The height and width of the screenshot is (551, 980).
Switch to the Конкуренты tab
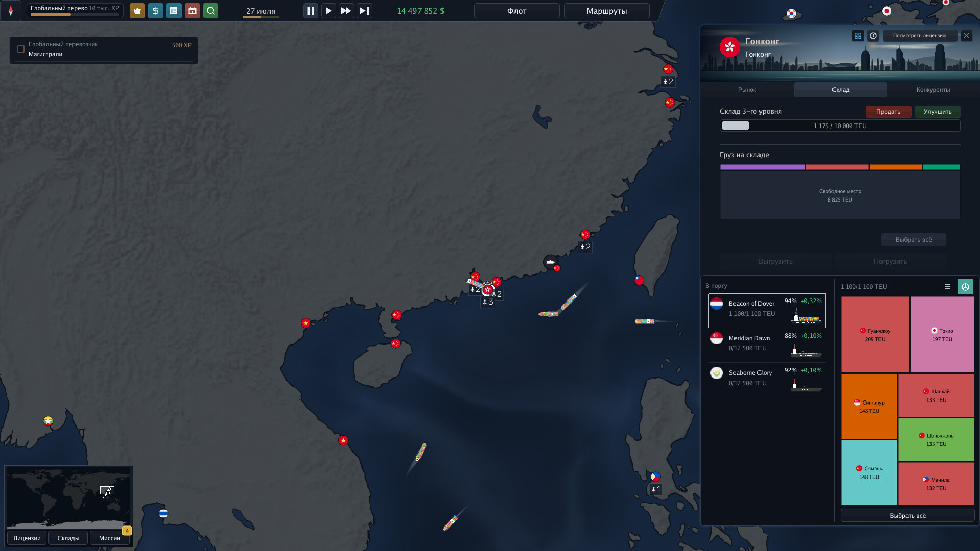tap(933, 90)
